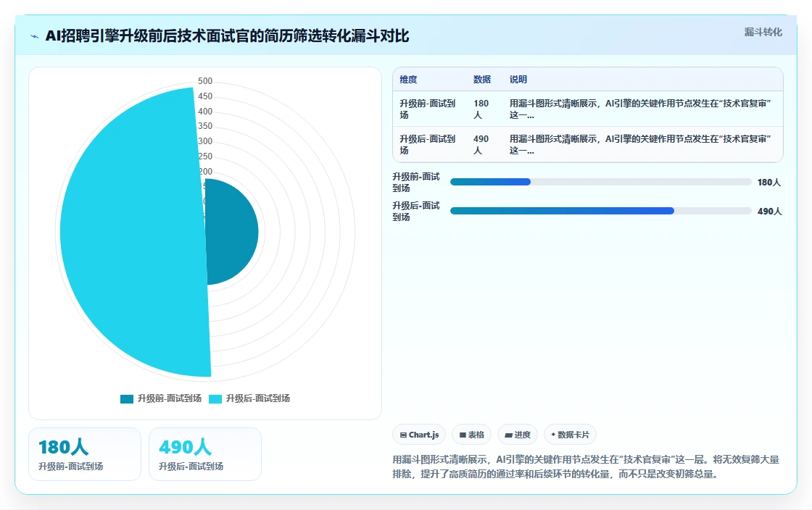Click the dark teal 升级前 chart segment
The width and height of the screenshot is (812, 510).
(x=231, y=232)
